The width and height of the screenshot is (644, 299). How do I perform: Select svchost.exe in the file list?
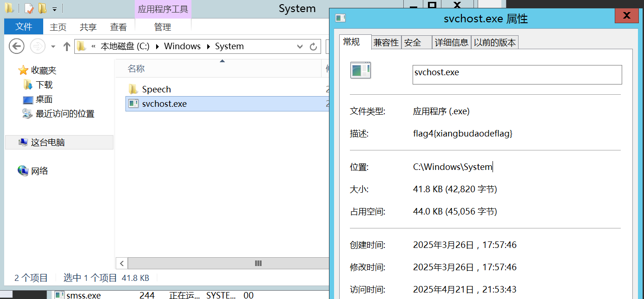227,104
